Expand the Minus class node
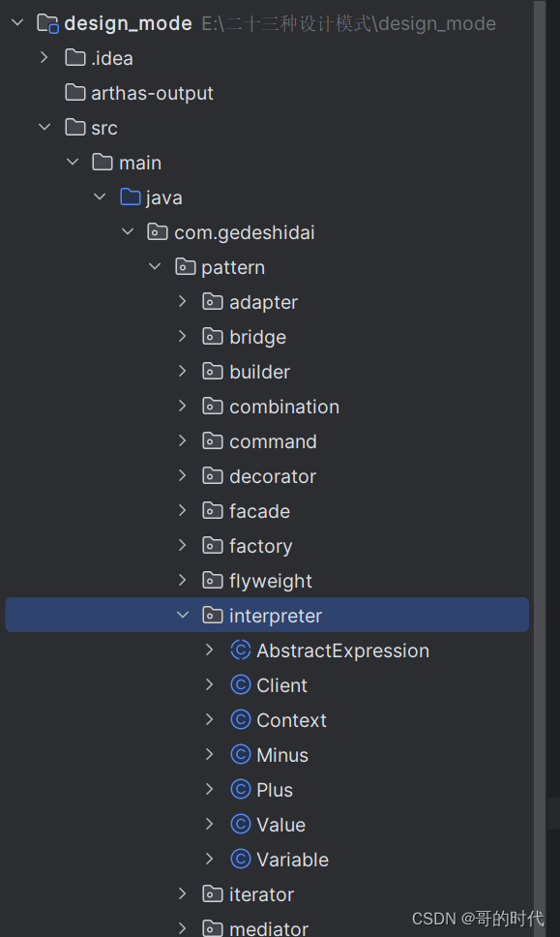560x937 pixels. pyautogui.click(x=210, y=754)
